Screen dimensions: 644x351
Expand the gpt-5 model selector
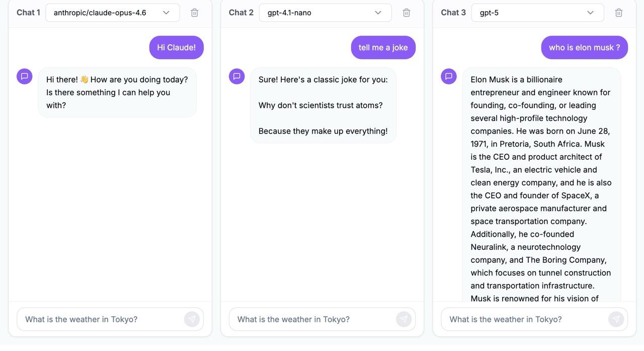tap(537, 12)
